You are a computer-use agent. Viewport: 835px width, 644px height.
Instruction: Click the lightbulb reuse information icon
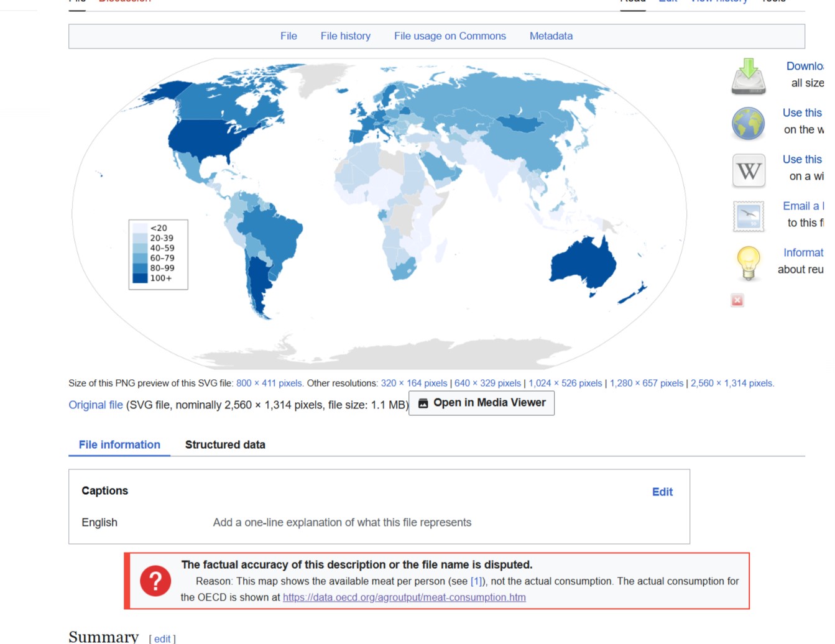pyautogui.click(x=749, y=263)
